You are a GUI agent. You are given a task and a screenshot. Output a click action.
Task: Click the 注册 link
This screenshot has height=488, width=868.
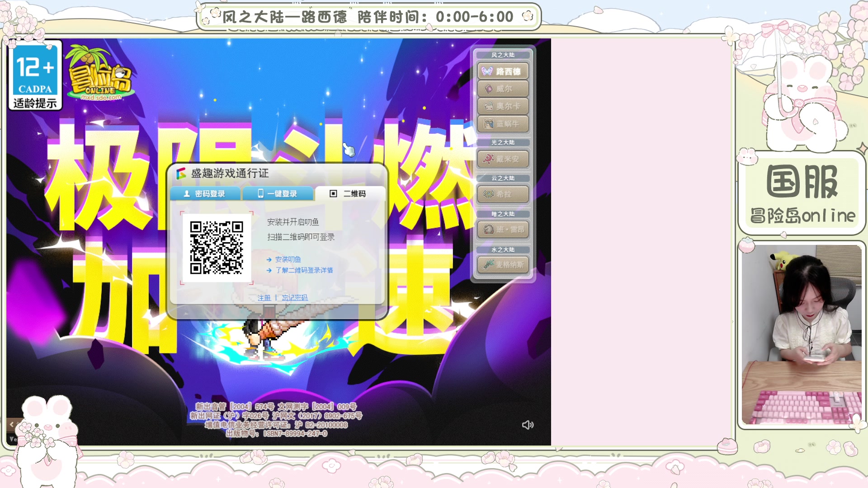[x=264, y=298]
